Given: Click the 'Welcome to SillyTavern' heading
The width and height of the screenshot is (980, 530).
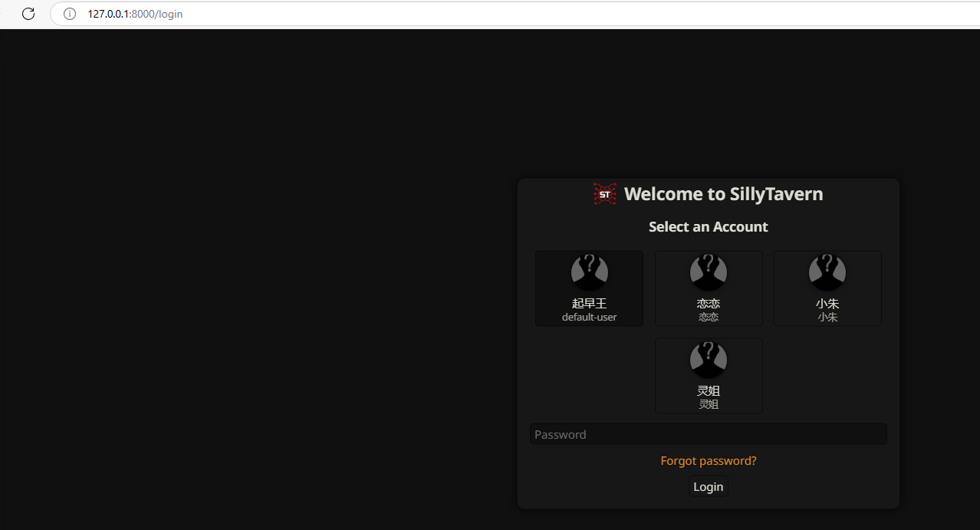Looking at the screenshot, I should pos(724,194).
